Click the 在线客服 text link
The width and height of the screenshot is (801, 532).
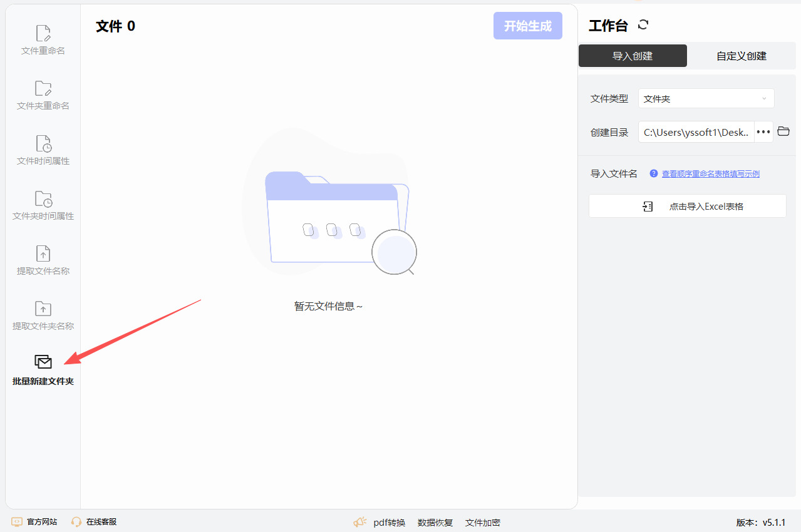click(x=101, y=521)
